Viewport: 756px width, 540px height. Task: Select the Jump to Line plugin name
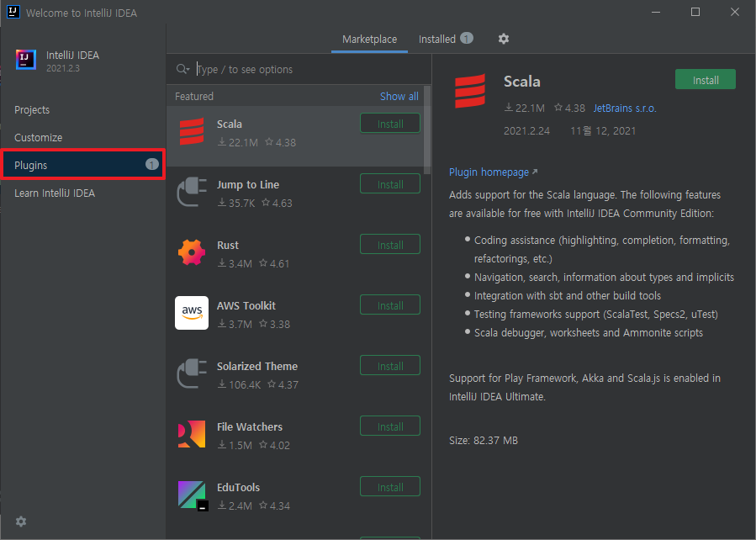(x=248, y=185)
